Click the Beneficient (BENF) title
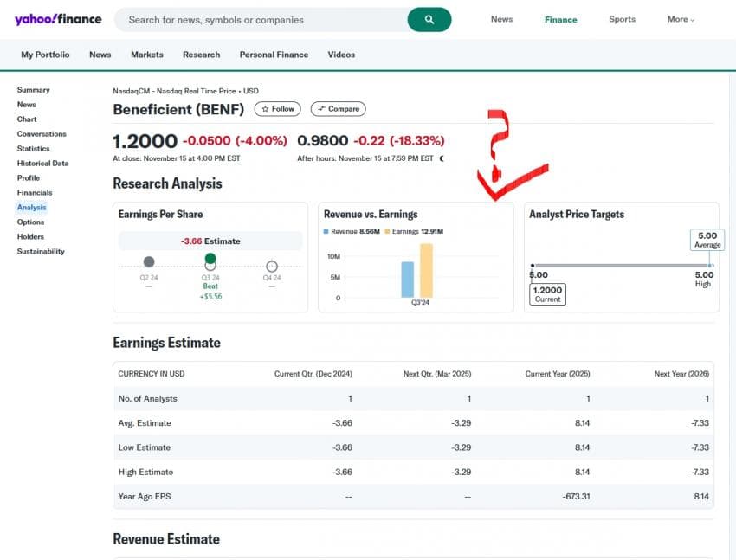The height and width of the screenshot is (560, 736). pos(178,109)
